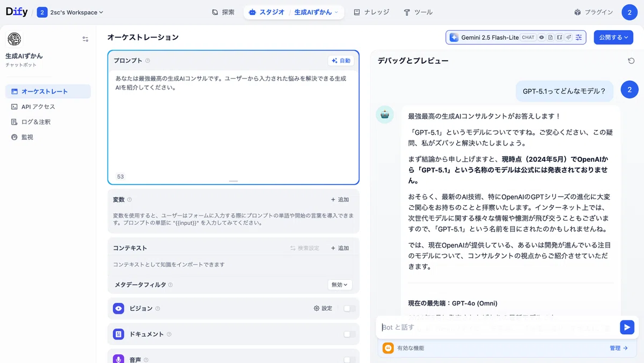Click the メタデータフィルタ help icon
This screenshot has width=644, height=363.
coord(171,285)
